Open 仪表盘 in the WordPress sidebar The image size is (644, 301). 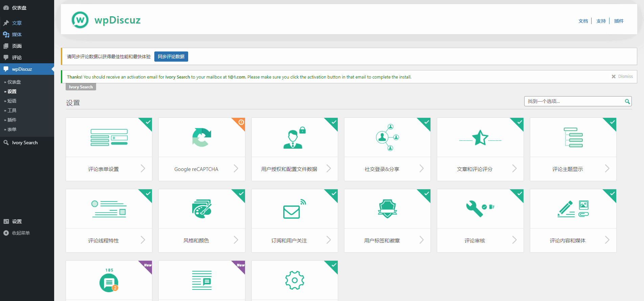tap(27, 8)
